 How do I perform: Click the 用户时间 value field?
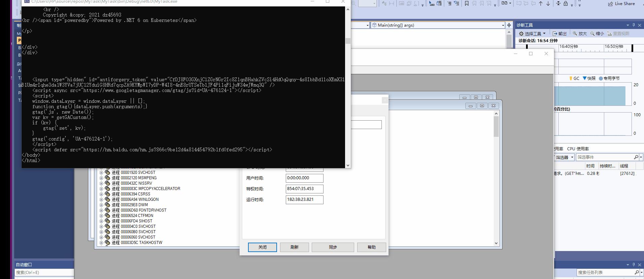(x=305, y=178)
